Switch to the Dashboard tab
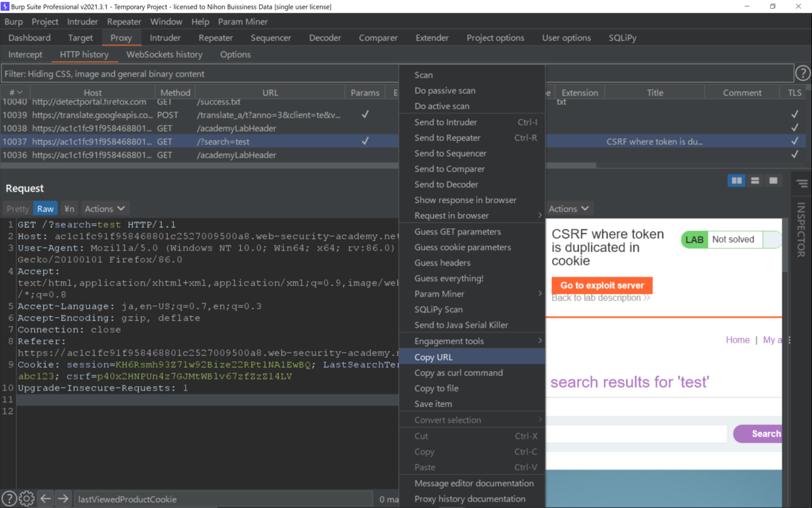This screenshot has width=812, height=508. point(30,38)
